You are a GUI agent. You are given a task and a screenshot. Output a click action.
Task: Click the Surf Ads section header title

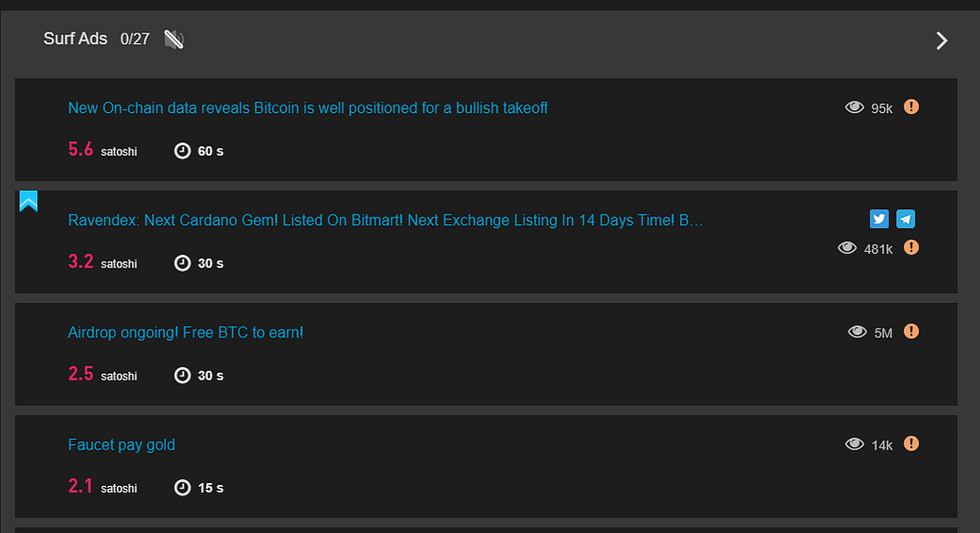75,38
